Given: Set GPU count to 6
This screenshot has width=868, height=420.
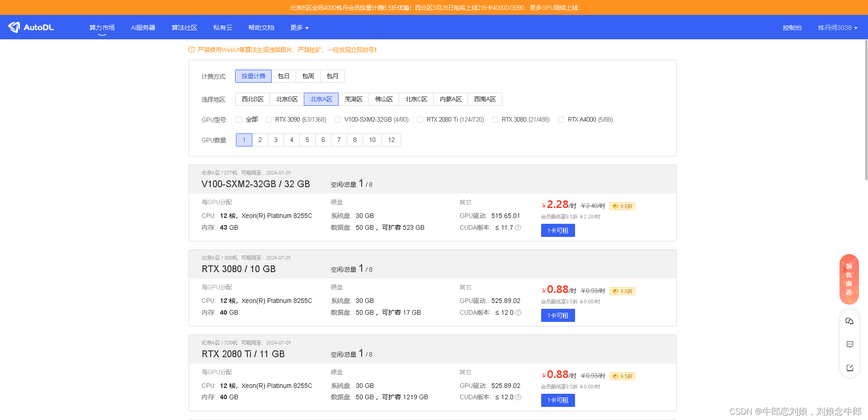Looking at the screenshot, I should pos(323,140).
